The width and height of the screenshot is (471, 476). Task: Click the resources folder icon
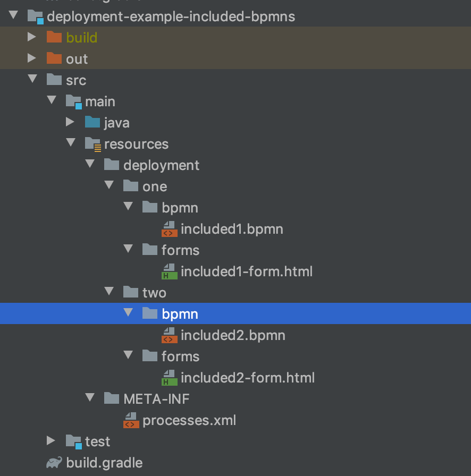[92, 144]
